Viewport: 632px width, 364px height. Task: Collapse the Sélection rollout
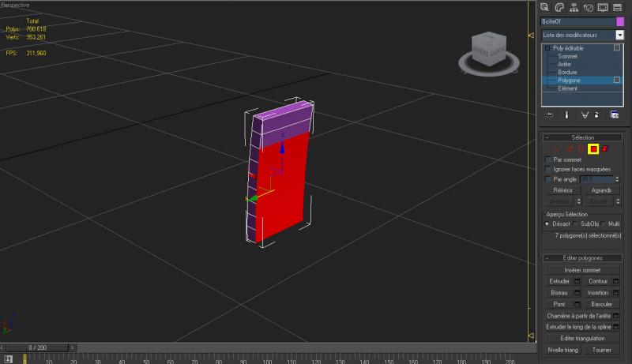547,137
